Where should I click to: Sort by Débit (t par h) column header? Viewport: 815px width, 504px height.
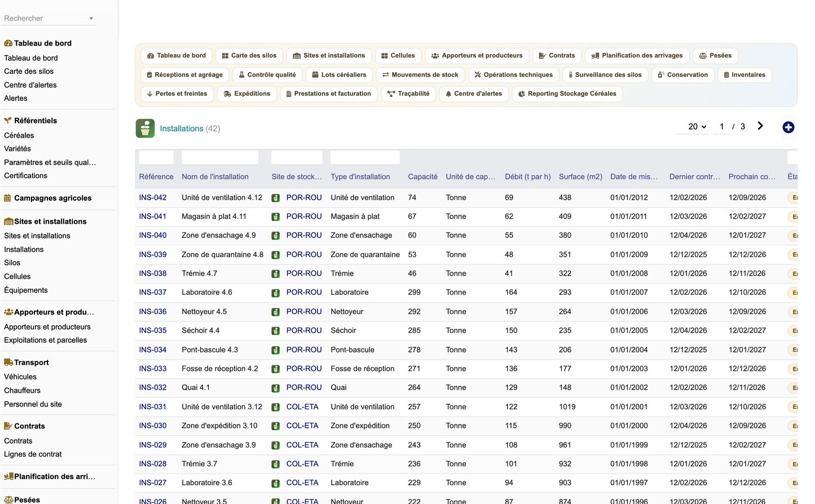coord(528,177)
